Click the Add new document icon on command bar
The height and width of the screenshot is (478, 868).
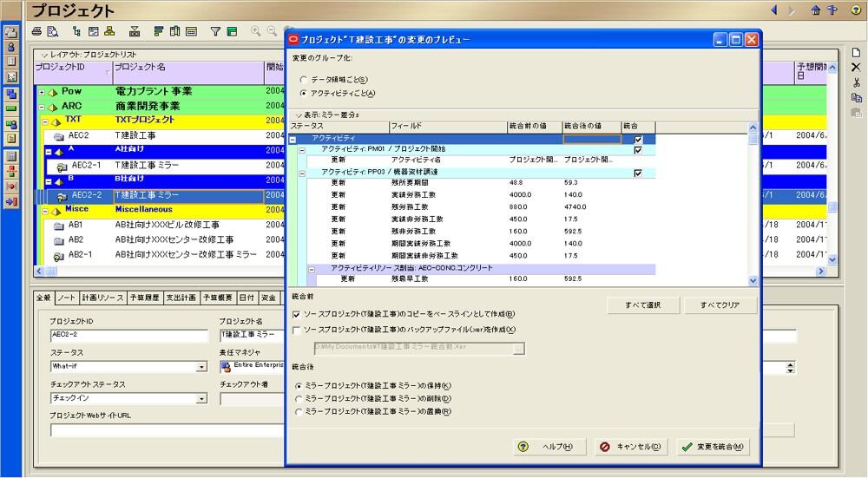point(857,53)
